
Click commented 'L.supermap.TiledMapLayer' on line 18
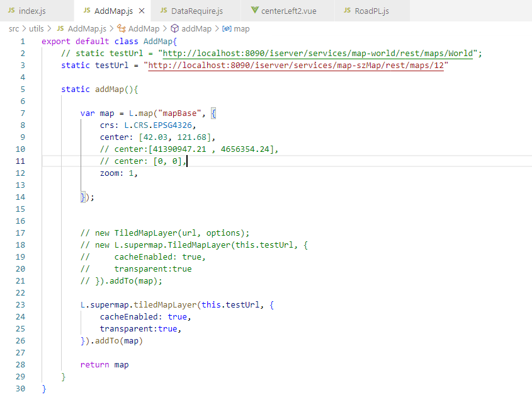point(173,245)
